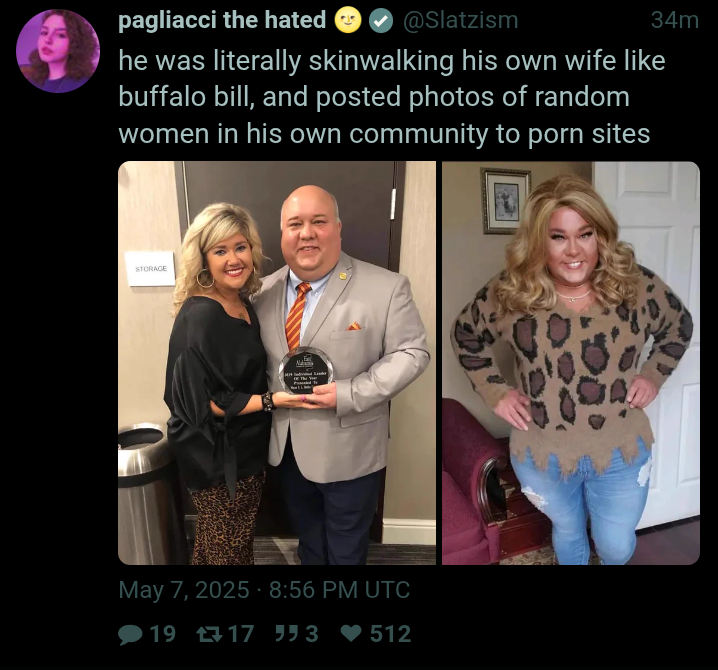Screen dimensions: 718x670
Task: Like the post with the heart icon
Action: coord(352,634)
